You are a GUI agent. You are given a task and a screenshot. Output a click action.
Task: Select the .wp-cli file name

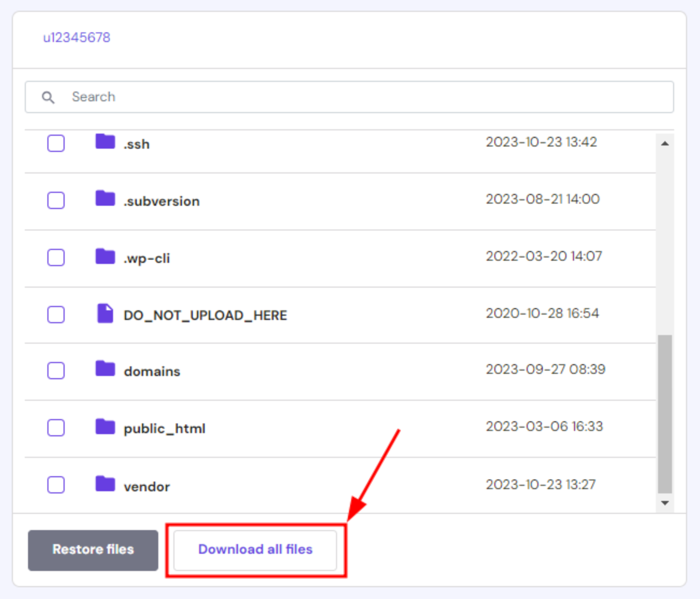click(x=146, y=257)
